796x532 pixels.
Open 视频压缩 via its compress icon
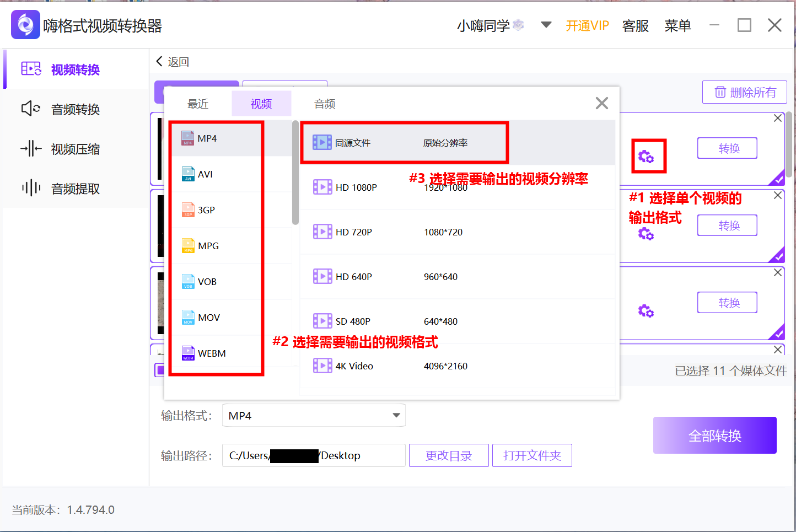pyautogui.click(x=31, y=148)
